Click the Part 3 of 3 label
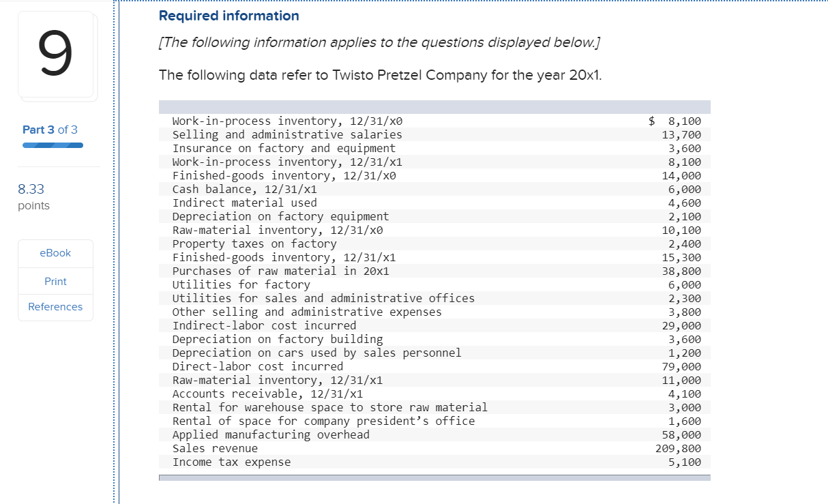The height and width of the screenshot is (504, 828). pyautogui.click(x=50, y=130)
